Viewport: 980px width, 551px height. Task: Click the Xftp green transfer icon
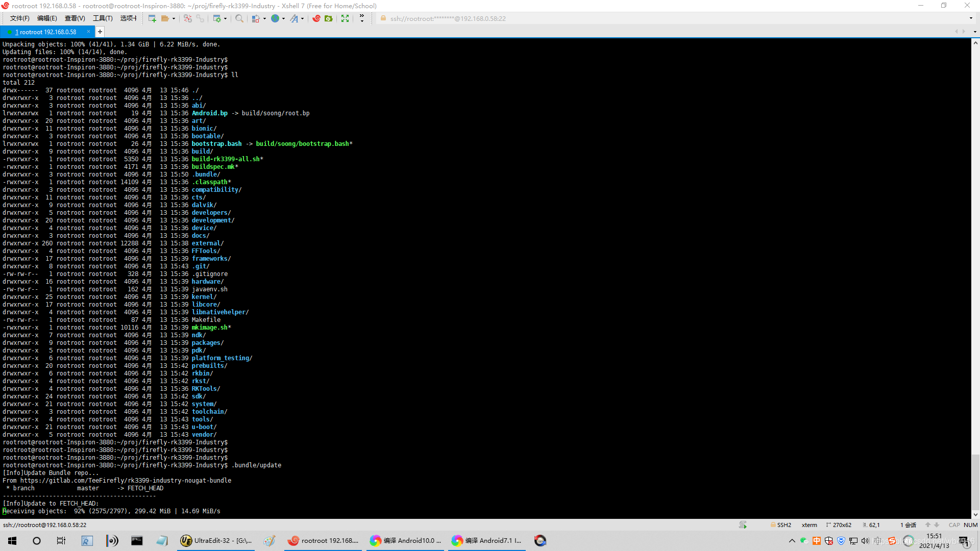pos(329,18)
